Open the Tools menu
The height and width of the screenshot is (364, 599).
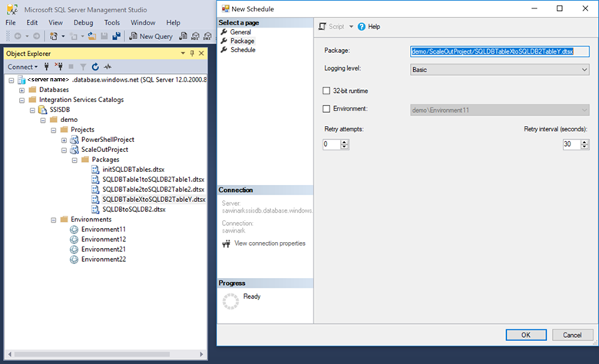click(x=112, y=22)
